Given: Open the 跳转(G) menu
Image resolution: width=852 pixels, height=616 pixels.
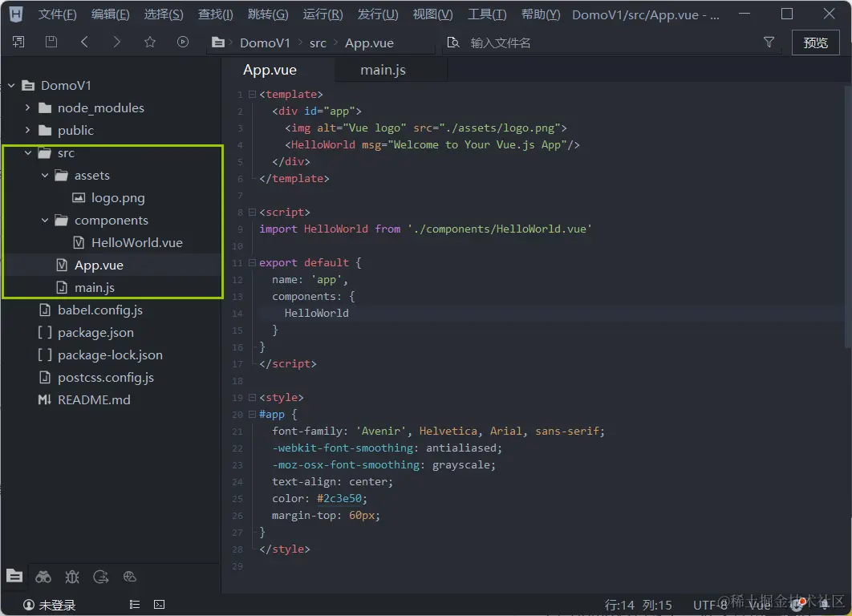Looking at the screenshot, I should pyautogui.click(x=268, y=14).
